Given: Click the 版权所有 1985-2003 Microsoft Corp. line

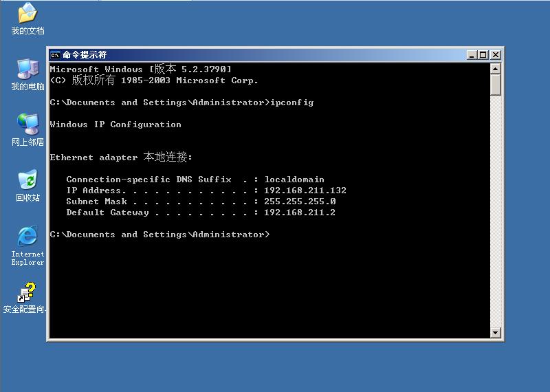Looking at the screenshot, I should pos(154,80).
